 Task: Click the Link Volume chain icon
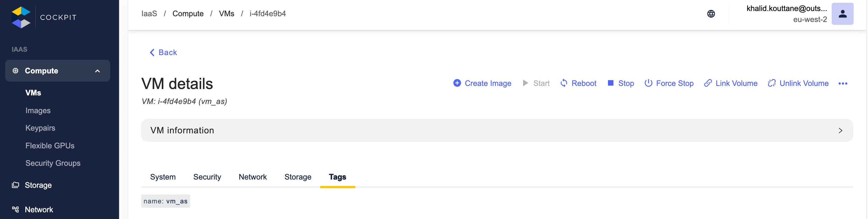coord(707,83)
